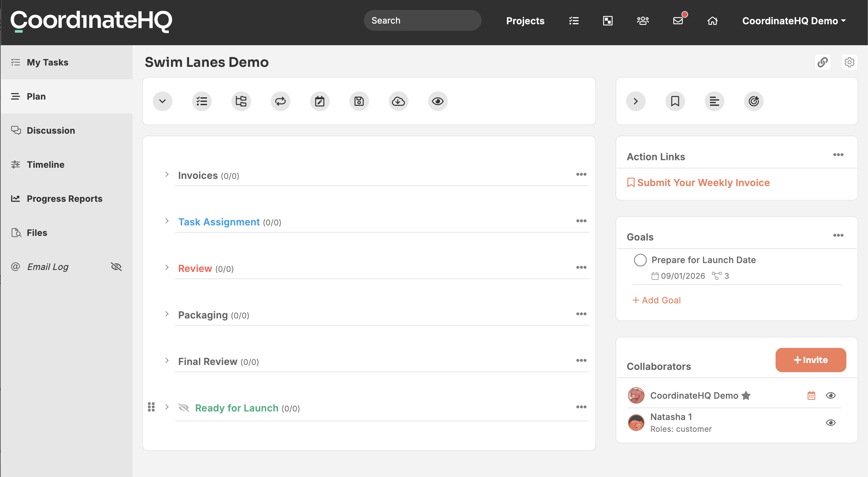
Task: Open project settings gear icon
Action: pyautogui.click(x=849, y=62)
